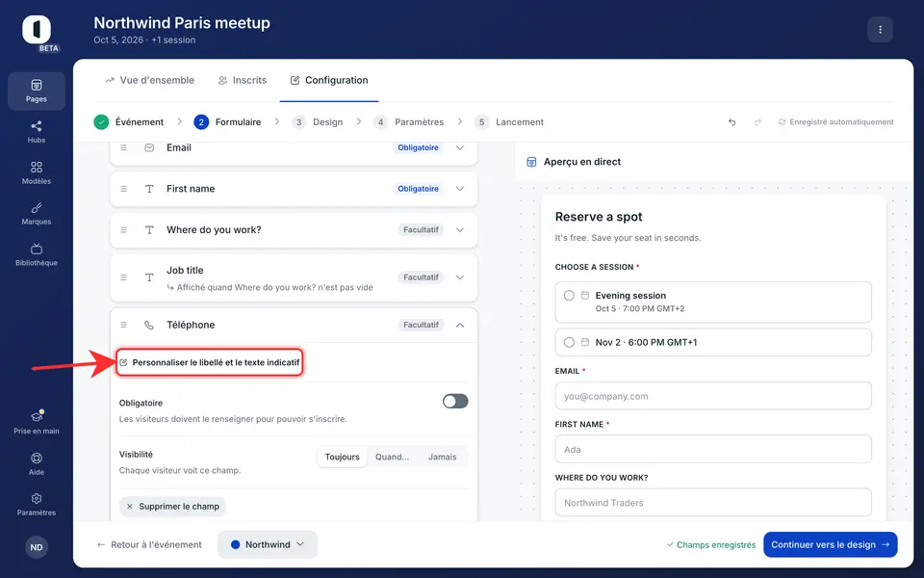Open the Configuration tab
This screenshot has height=578, width=924.
pyautogui.click(x=329, y=80)
